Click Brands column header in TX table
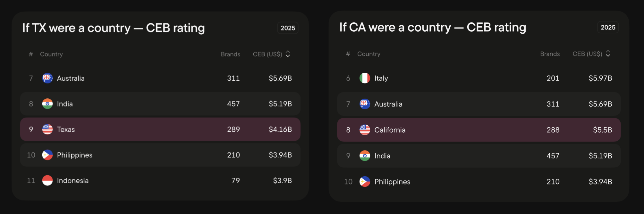 tap(231, 54)
